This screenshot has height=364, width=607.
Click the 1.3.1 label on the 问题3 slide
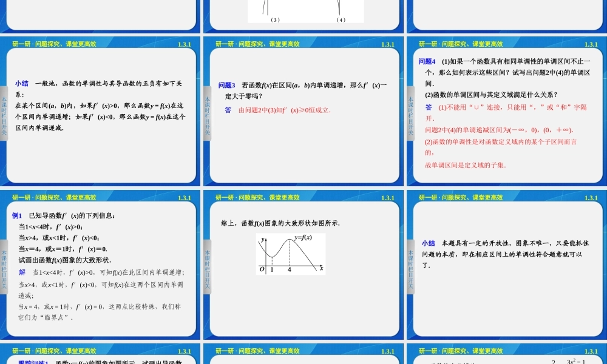point(387,44)
